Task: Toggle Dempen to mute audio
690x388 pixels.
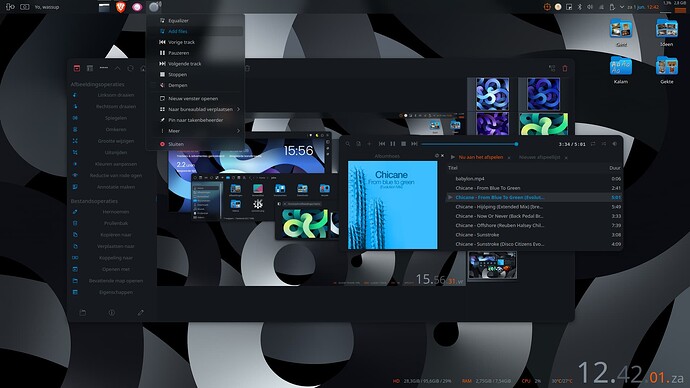Action: [195, 85]
